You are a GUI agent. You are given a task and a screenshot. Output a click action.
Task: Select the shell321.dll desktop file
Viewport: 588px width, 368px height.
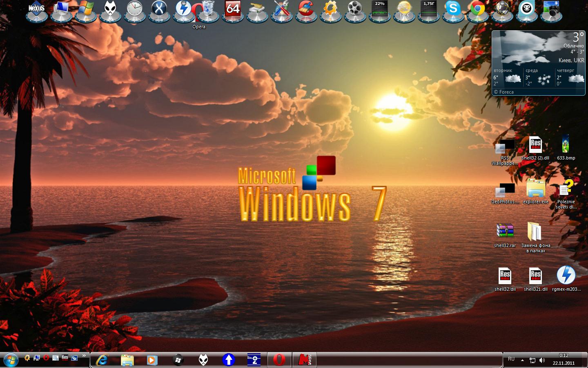(536, 279)
